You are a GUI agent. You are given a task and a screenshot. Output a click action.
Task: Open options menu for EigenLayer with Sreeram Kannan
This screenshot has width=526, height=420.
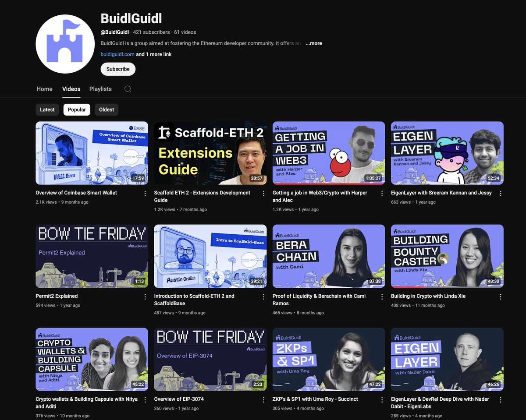pos(500,193)
